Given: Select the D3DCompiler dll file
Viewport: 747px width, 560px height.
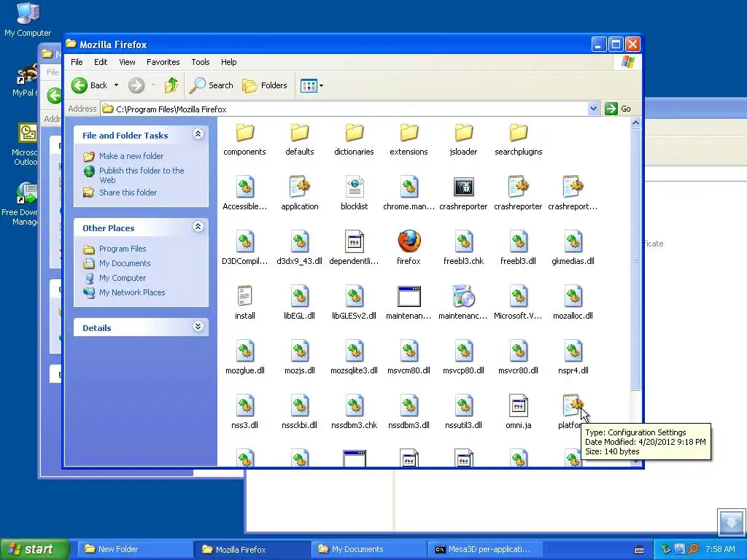Looking at the screenshot, I should pos(245,248).
